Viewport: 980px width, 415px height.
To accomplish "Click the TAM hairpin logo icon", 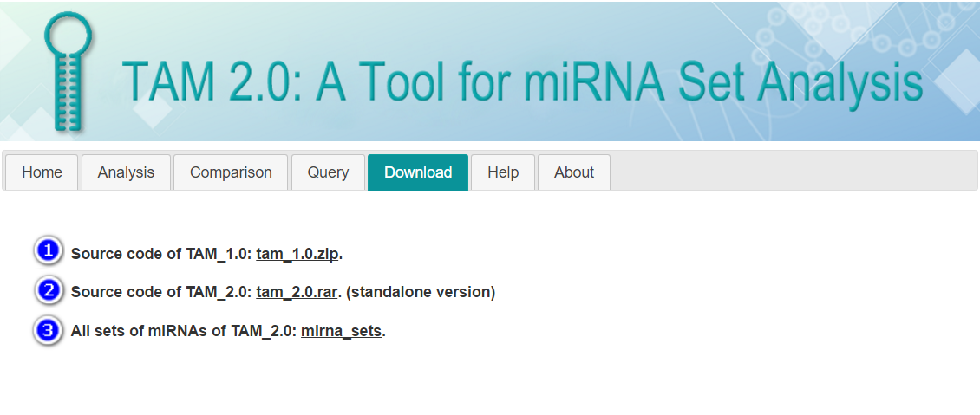I will point(69,71).
